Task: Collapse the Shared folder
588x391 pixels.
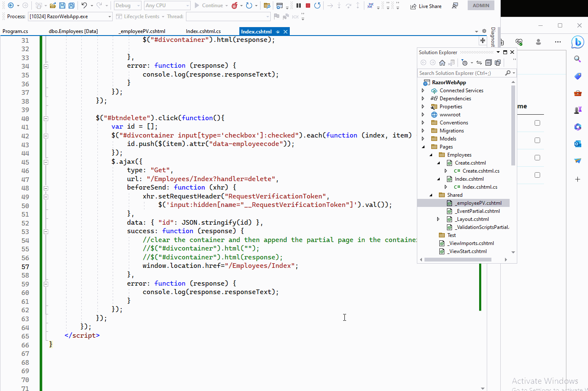Action: pyautogui.click(x=431, y=195)
